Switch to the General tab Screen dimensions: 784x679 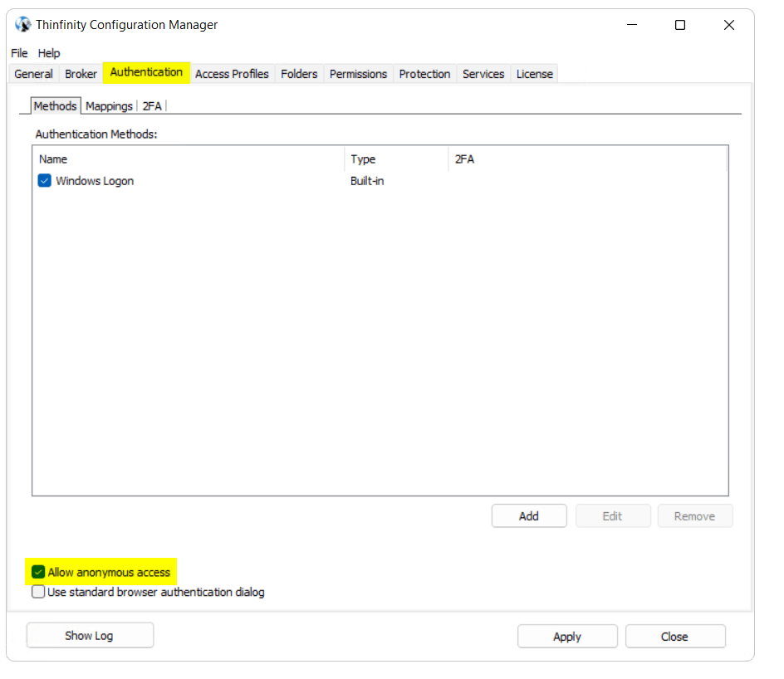coord(33,74)
